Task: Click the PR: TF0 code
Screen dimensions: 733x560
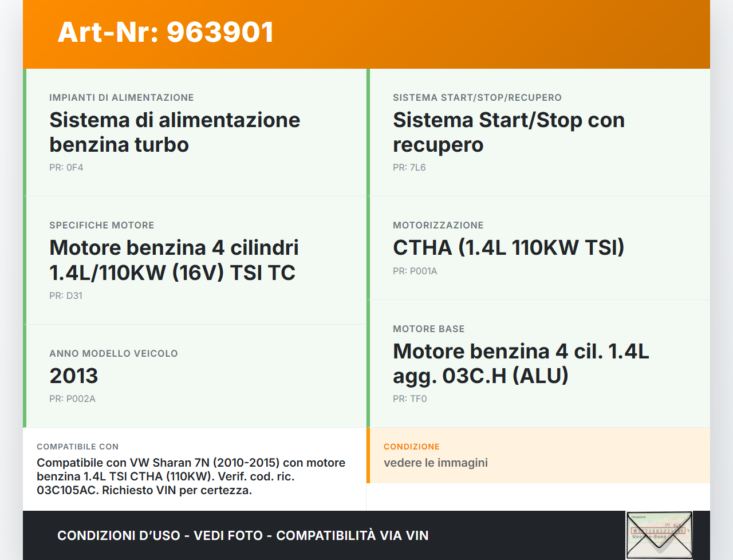Action: point(410,399)
